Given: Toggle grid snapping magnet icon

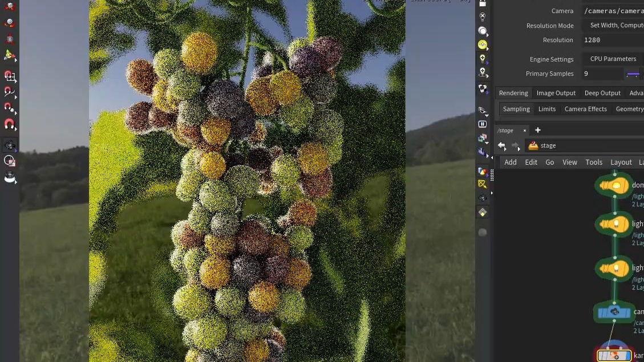Looking at the screenshot, I should click(10, 76).
